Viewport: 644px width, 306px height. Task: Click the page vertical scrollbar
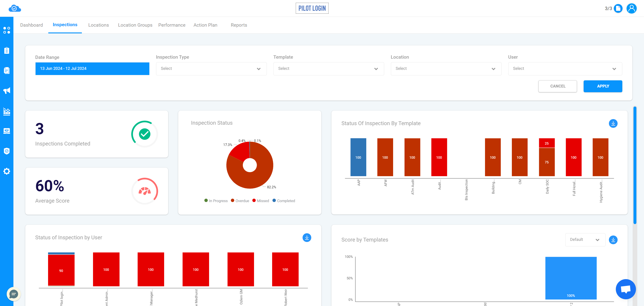point(635,165)
